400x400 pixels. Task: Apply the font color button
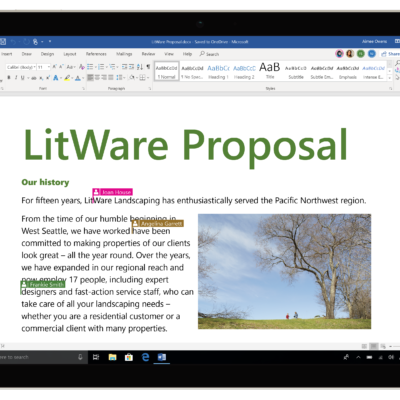78,78
